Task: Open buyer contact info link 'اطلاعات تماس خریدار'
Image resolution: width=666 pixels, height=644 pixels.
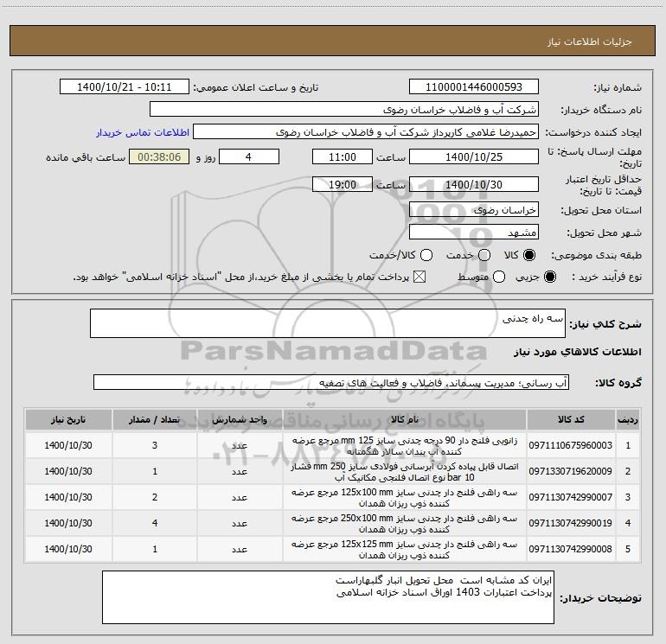Action: click(x=143, y=132)
